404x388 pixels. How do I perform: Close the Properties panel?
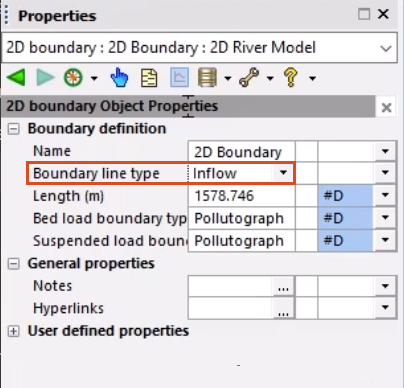[x=384, y=14]
